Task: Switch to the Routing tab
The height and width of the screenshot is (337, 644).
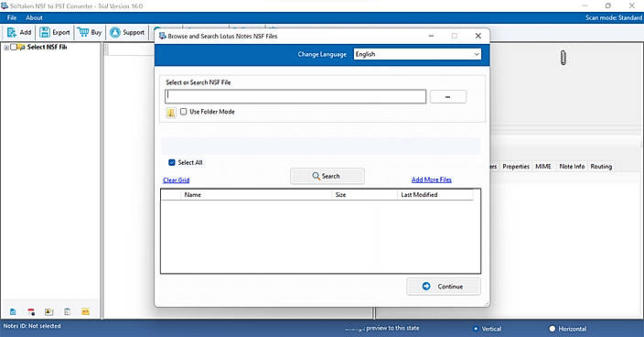Action: 601,167
